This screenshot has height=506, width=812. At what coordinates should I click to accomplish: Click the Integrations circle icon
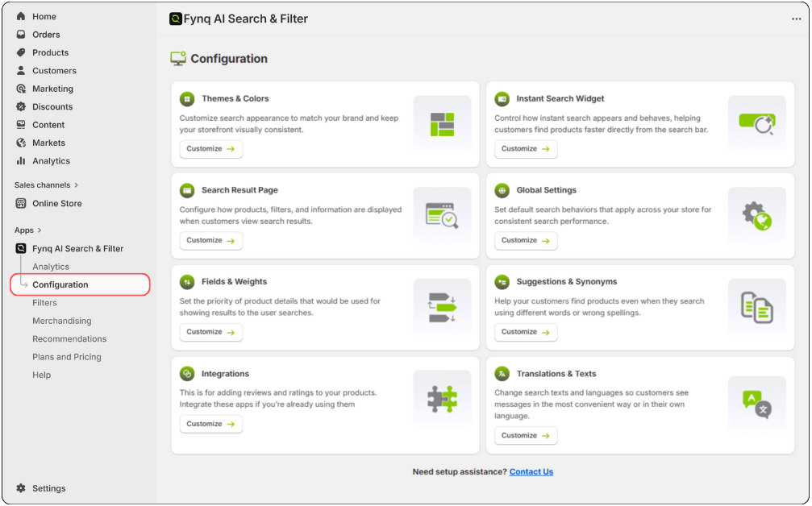point(187,374)
